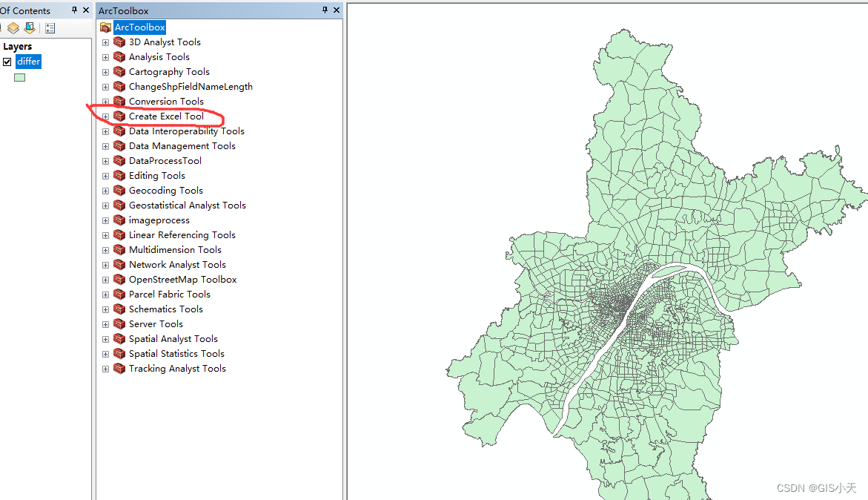This screenshot has height=500, width=868.
Task: Click the Network Analyst Tools toolbox icon
Action: click(x=119, y=264)
